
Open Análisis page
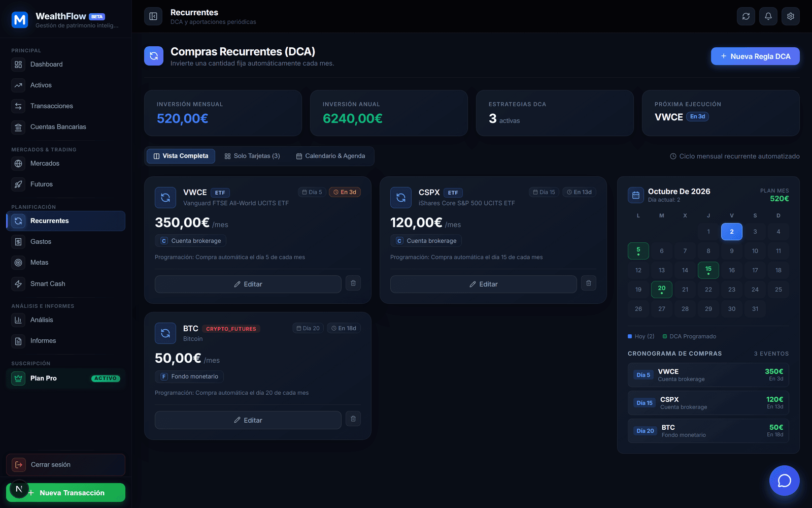[x=66, y=320]
